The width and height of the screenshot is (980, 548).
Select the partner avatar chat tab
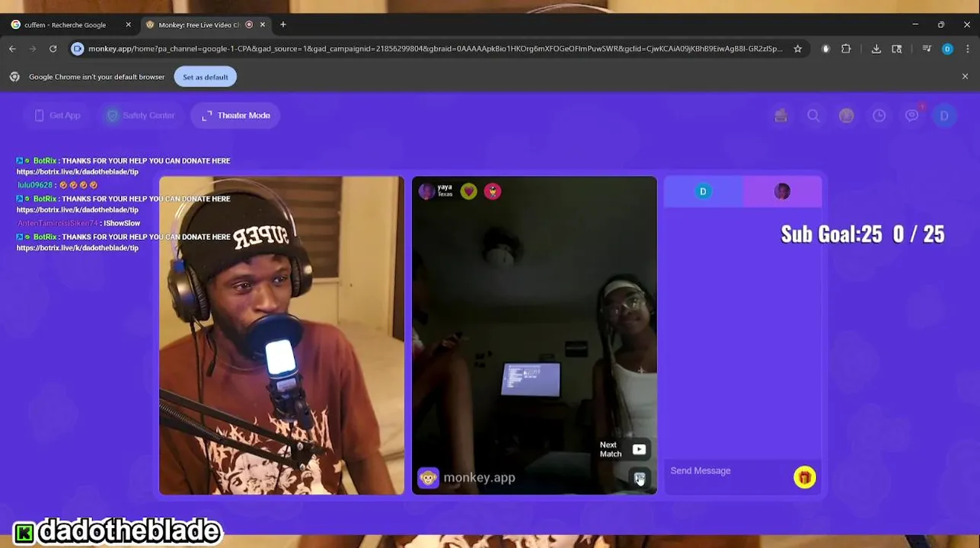tap(782, 191)
